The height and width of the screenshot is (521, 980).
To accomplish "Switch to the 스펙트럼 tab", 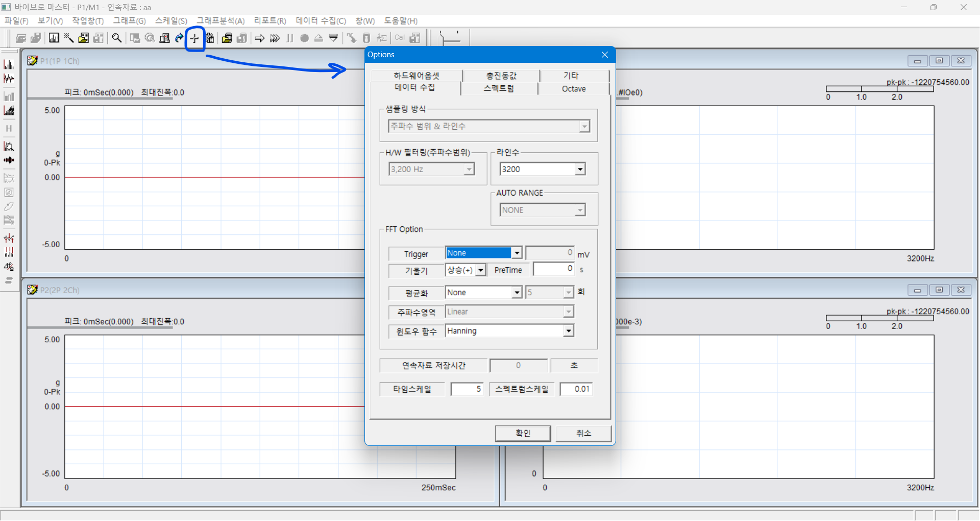I will [x=499, y=88].
